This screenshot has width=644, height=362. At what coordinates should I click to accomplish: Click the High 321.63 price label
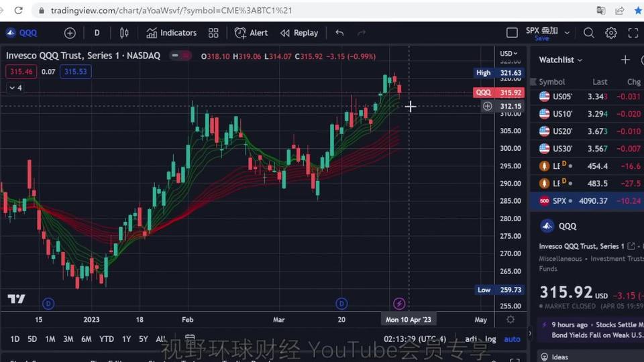(x=498, y=73)
